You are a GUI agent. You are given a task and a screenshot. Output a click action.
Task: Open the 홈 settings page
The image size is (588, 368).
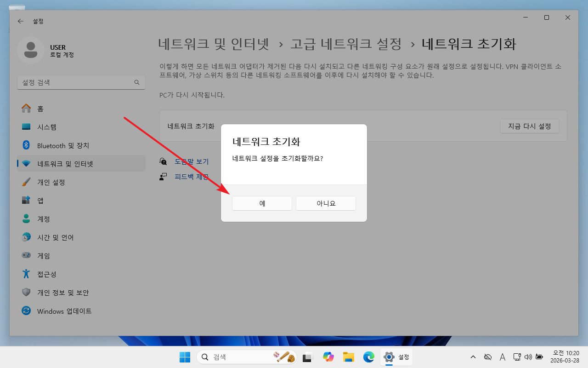(x=40, y=109)
